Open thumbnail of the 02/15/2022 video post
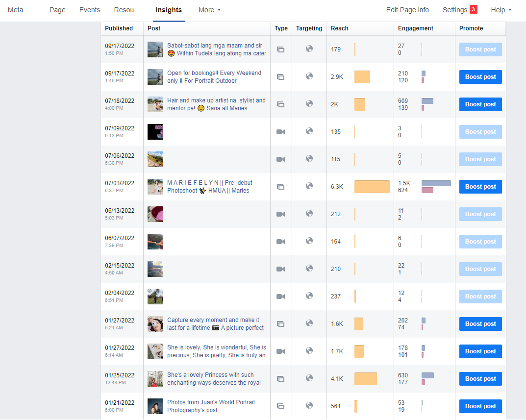526x420 pixels. click(155, 269)
